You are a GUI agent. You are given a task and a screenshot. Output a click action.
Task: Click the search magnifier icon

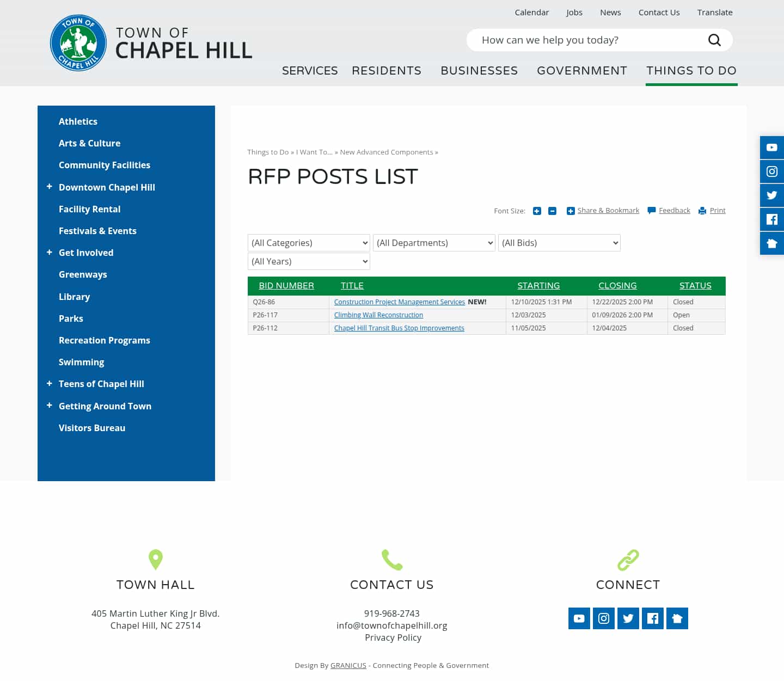(x=714, y=40)
